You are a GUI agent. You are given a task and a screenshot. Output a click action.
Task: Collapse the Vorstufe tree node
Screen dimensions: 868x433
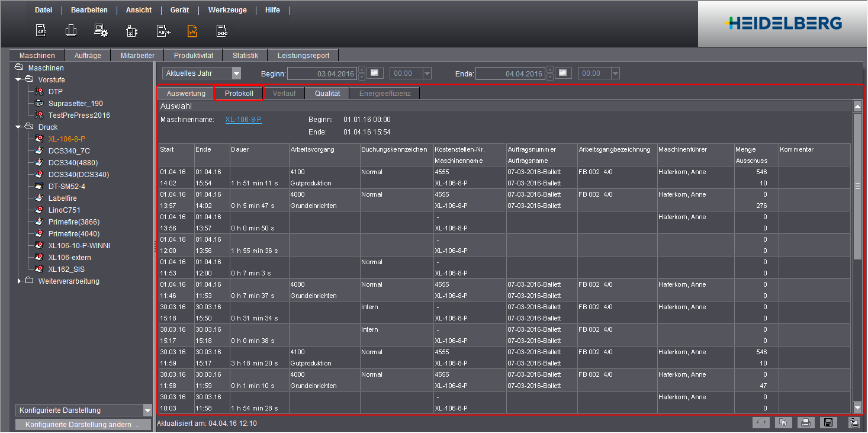pos(19,79)
